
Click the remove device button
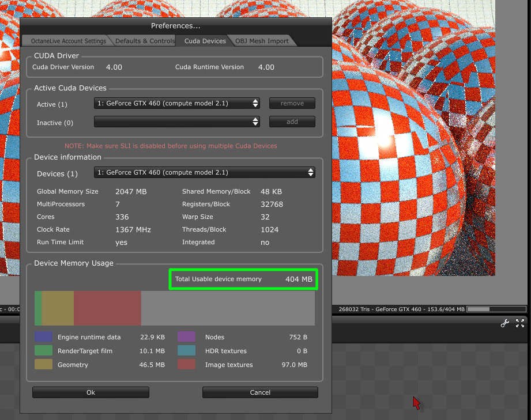pos(292,103)
